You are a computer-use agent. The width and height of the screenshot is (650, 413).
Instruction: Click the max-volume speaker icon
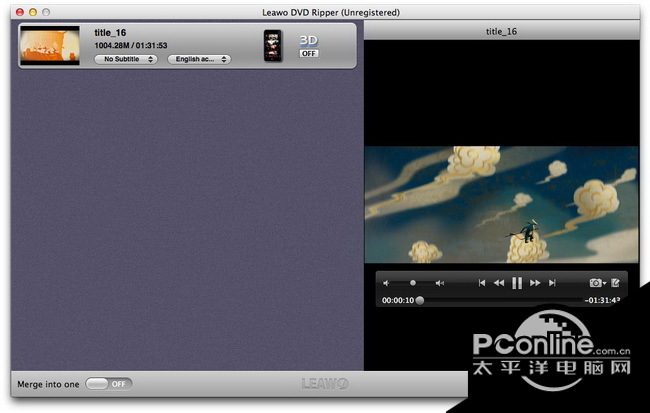[x=439, y=283]
